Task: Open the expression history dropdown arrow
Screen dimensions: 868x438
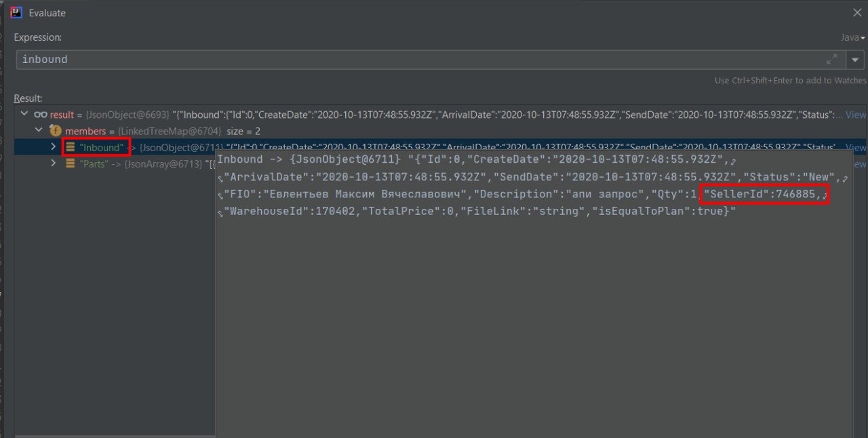Action: click(854, 60)
